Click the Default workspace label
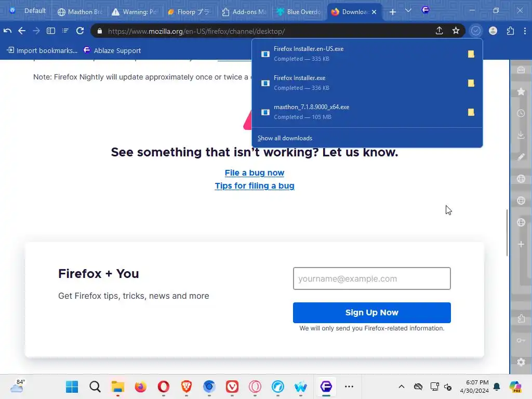The image size is (532, 399). click(35, 11)
